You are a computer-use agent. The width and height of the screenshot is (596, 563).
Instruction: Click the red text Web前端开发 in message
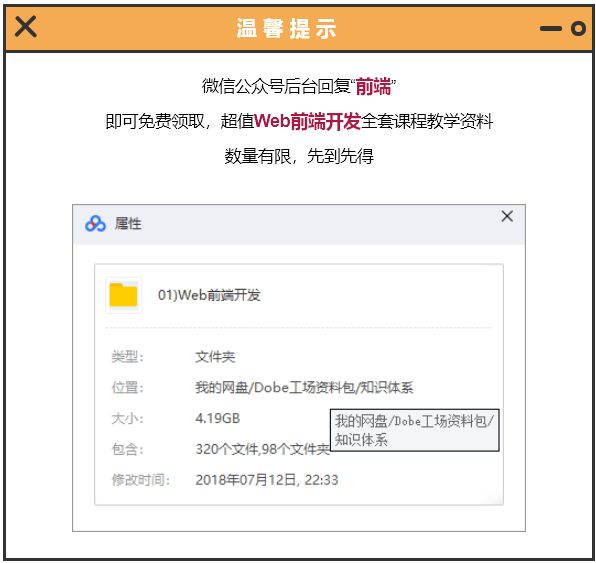pos(307,122)
